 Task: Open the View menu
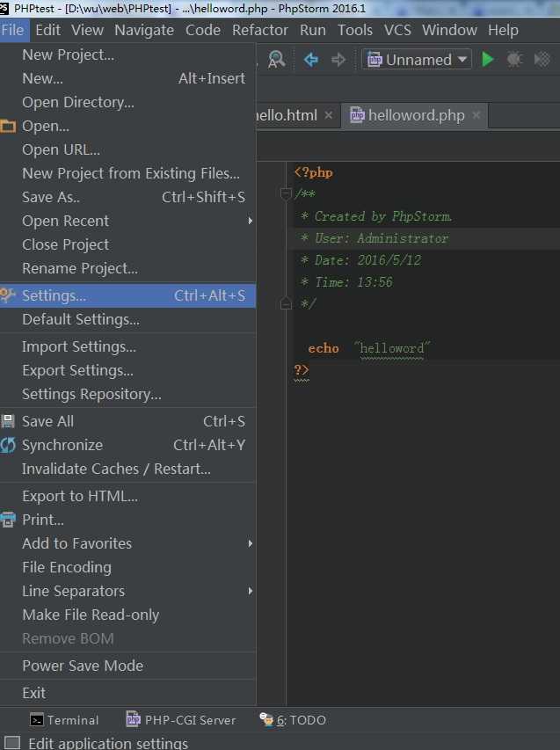[87, 30]
